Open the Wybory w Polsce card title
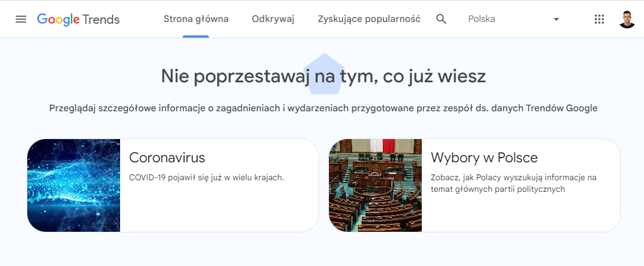Viewport: 644px width, 266px height. [x=484, y=157]
